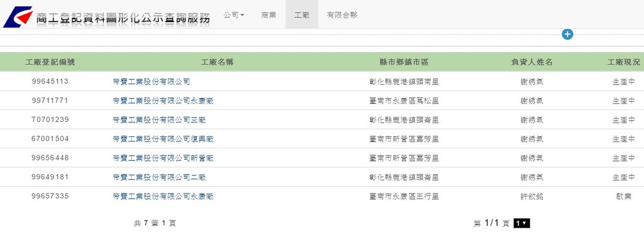This screenshot has height=232, width=644.
Task: Open 帝寶工業股份有限公司三廠 link
Action: pos(159,120)
